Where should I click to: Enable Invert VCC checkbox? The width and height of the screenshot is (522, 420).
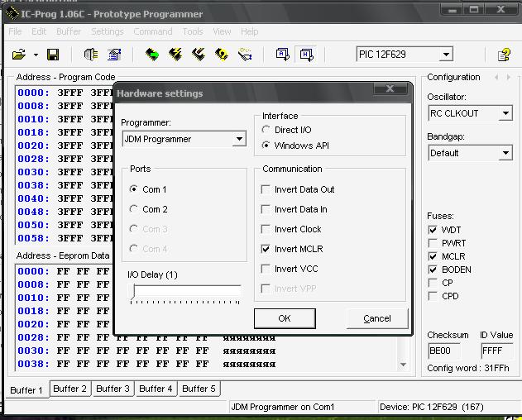[x=266, y=269]
